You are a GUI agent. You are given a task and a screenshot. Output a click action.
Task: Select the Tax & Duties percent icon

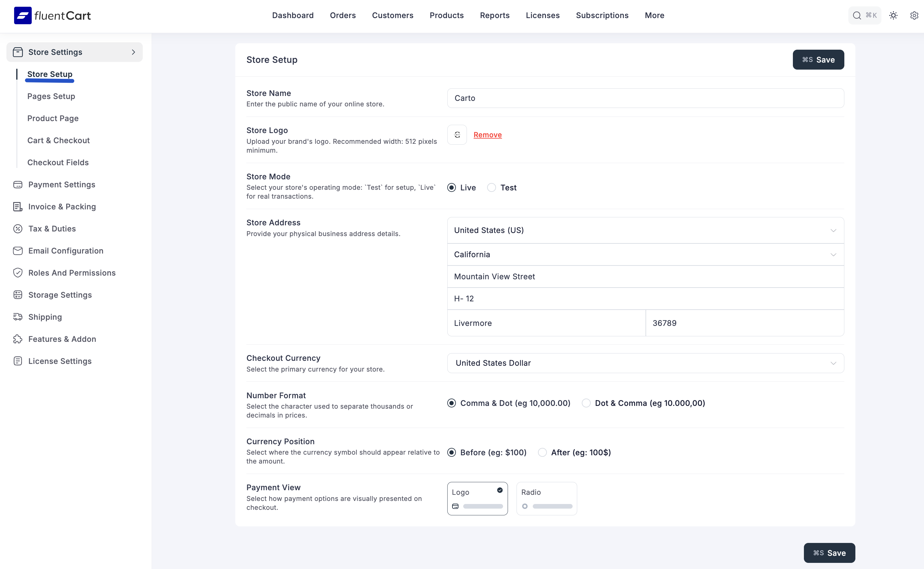[x=18, y=228]
